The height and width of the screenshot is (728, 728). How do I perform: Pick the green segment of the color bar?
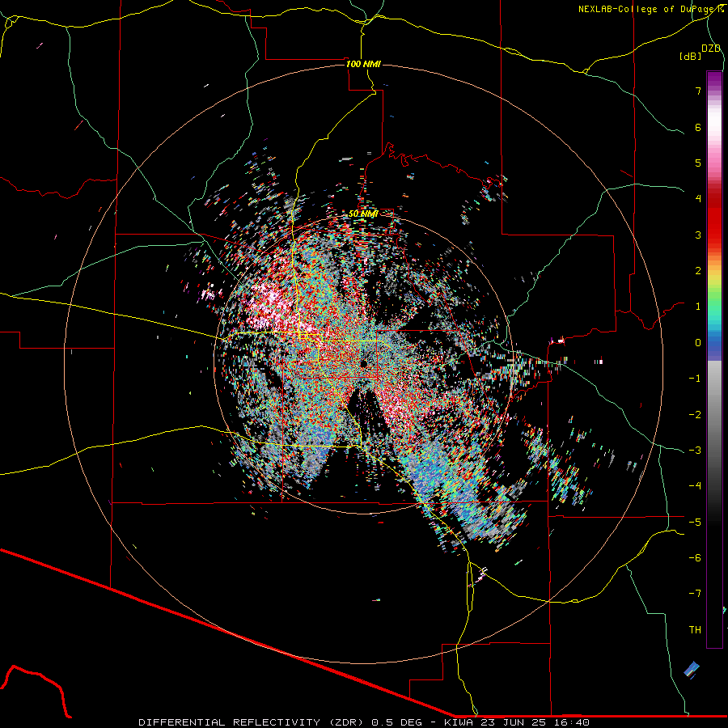(x=714, y=297)
